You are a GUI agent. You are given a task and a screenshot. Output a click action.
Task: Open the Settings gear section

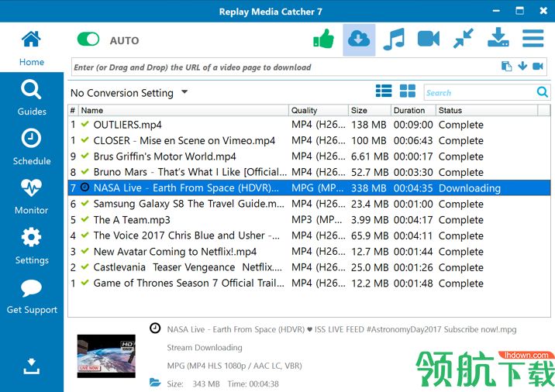point(32,246)
